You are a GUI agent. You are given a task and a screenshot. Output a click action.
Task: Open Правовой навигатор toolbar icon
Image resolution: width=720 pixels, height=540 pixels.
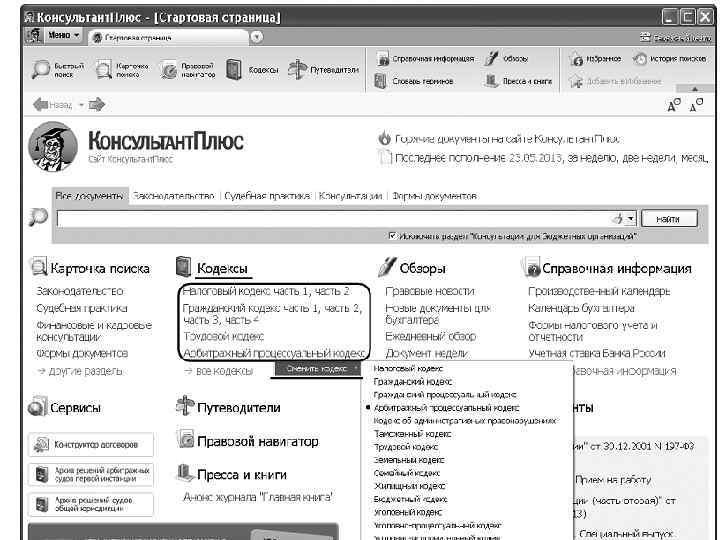(169, 70)
